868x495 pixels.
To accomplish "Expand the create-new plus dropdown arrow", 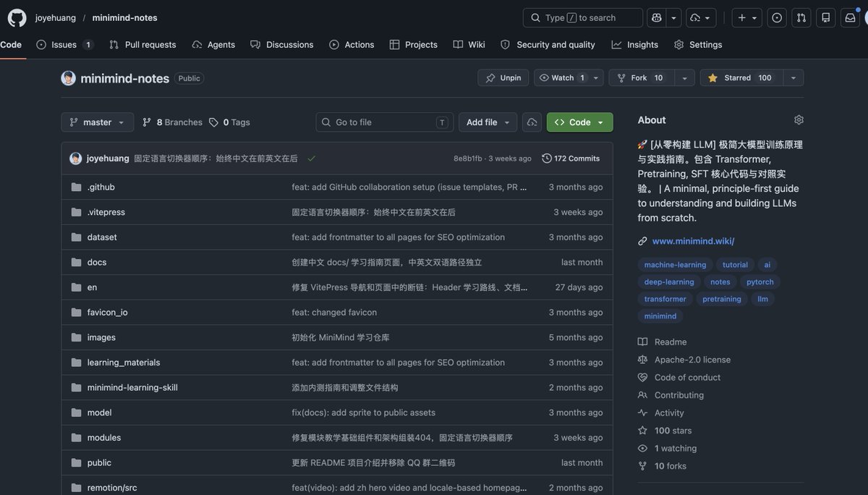I will coord(754,17).
